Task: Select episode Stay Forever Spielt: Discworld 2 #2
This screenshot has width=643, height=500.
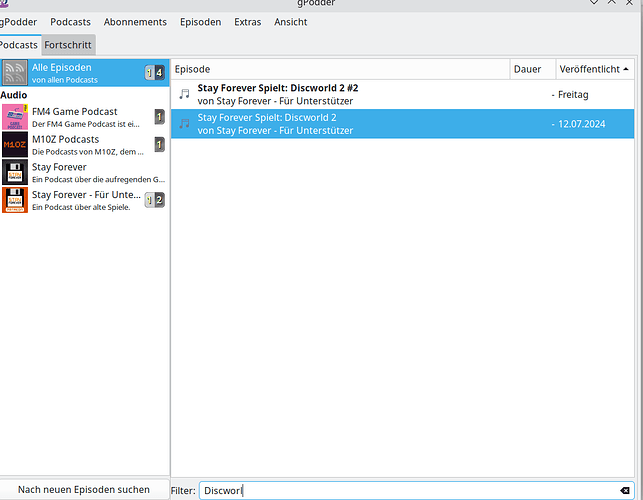Action: (x=402, y=94)
